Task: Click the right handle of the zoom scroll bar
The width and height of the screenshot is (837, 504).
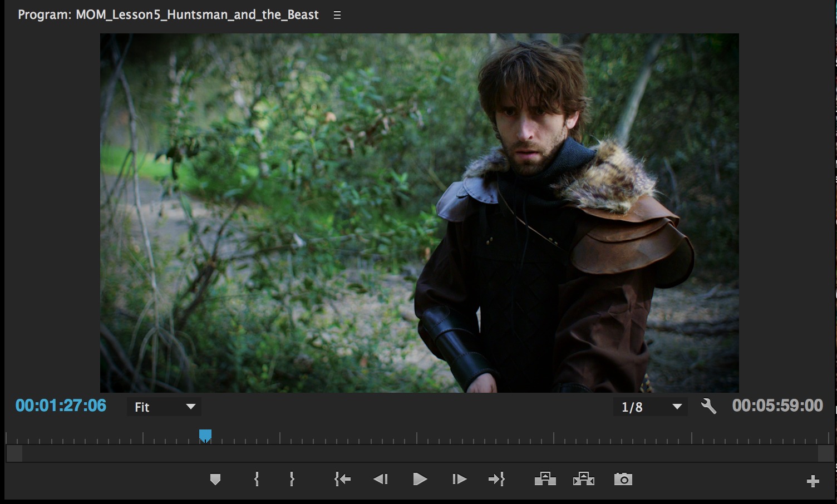Action: click(x=826, y=454)
